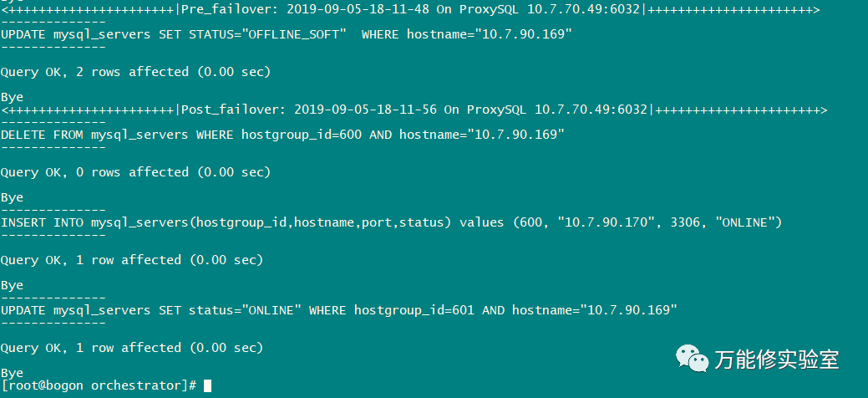Click the terminal cursor block after the prompt
Screen dimensions: 868x398
tap(207, 385)
